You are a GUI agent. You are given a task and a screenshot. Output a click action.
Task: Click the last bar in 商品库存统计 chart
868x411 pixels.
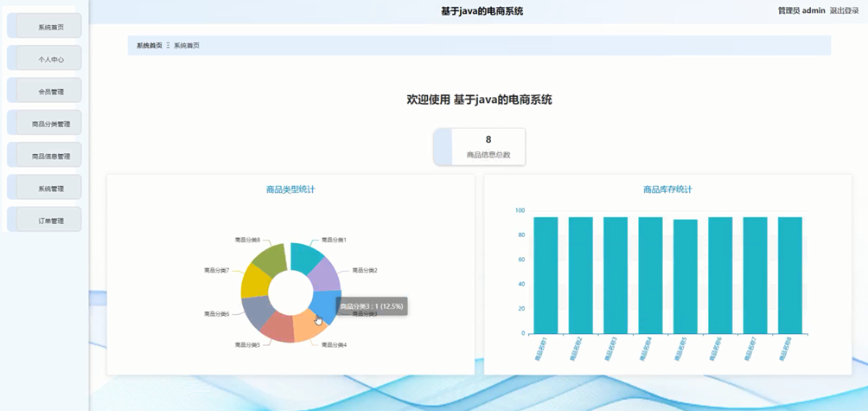790,275
